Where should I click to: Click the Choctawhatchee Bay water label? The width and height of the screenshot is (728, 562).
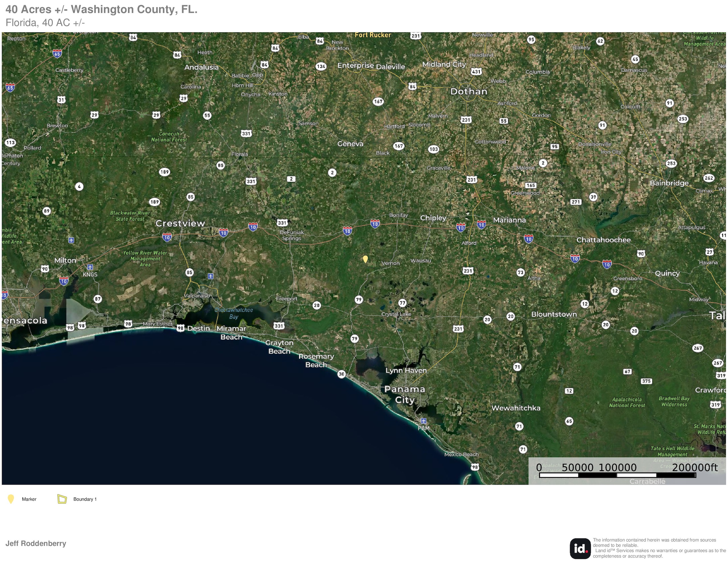tap(234, 313)
